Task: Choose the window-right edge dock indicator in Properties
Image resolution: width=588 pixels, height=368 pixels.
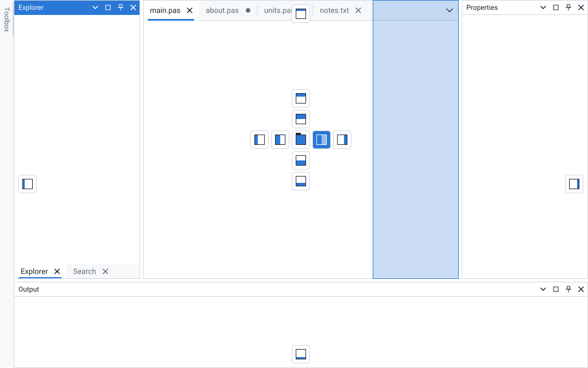Action: tap(574, 184)
